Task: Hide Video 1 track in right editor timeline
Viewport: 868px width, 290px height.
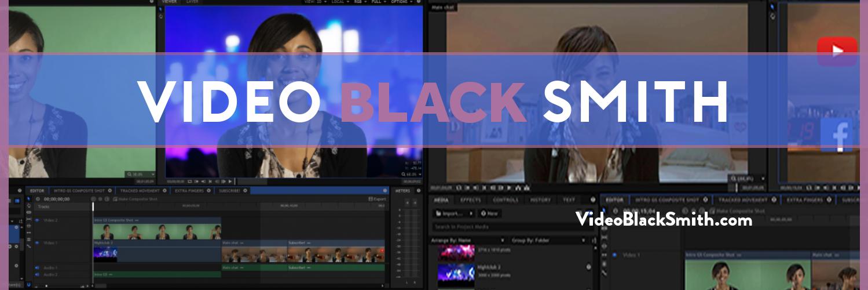Action: [x=614, y=255]
